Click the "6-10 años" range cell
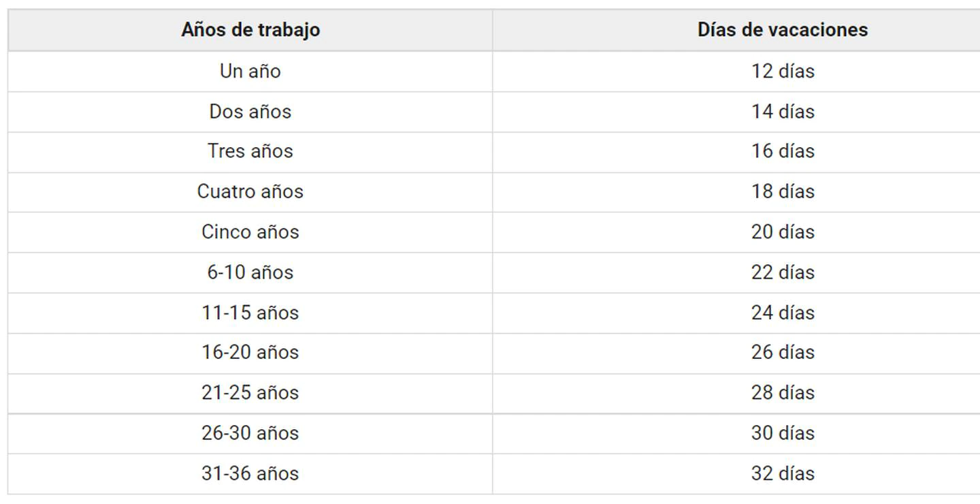Image resolution: width=980 pixels, height=504 pixels. pyautogui.click(x=250, y=272)
